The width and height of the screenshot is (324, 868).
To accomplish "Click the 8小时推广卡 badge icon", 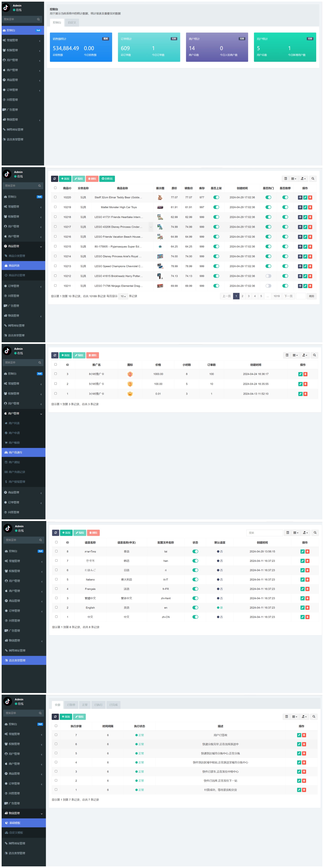I will 130,374.
